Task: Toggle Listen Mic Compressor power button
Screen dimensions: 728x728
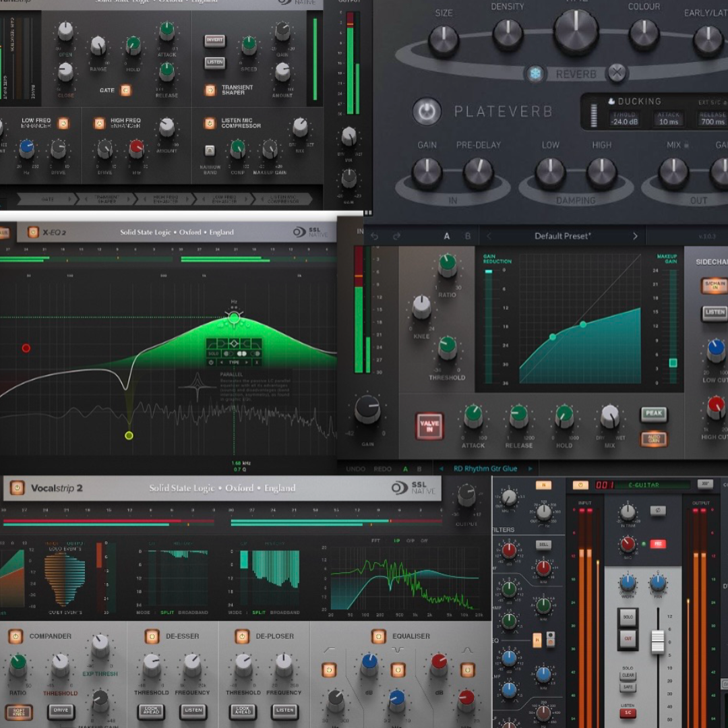Action: [x=210, y=123]
